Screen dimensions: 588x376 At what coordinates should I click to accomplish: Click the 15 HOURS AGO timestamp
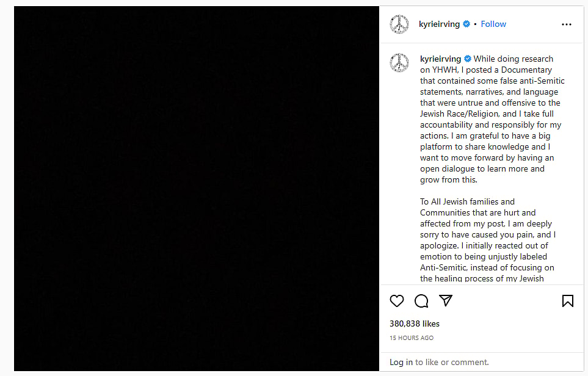(412, 338)
